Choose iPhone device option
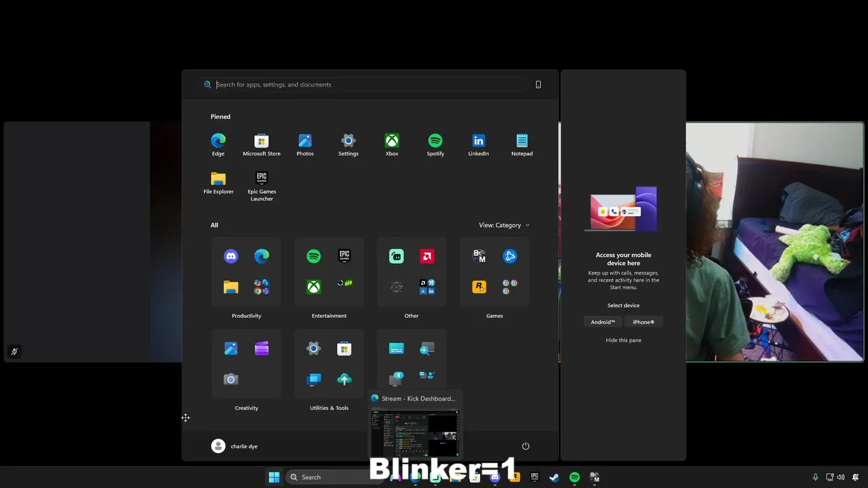Screen dimensions: 868x488 pos(643,322)
